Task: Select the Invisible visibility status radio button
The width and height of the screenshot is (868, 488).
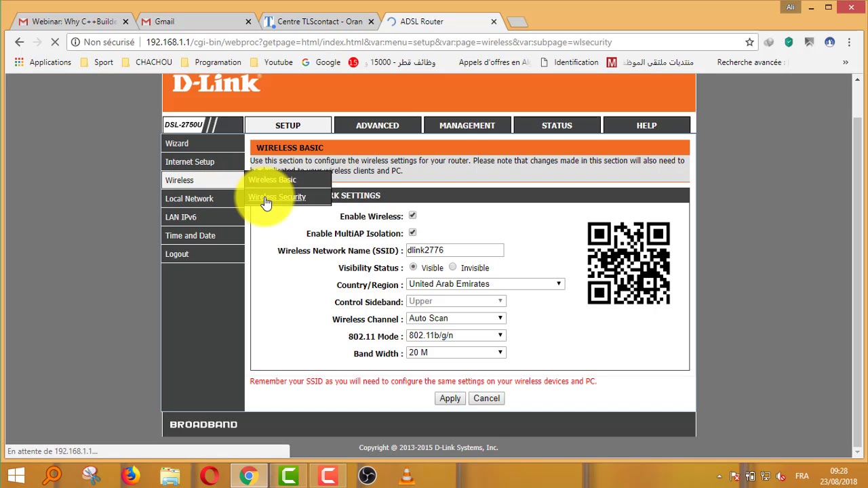Action: click(452, 267)
